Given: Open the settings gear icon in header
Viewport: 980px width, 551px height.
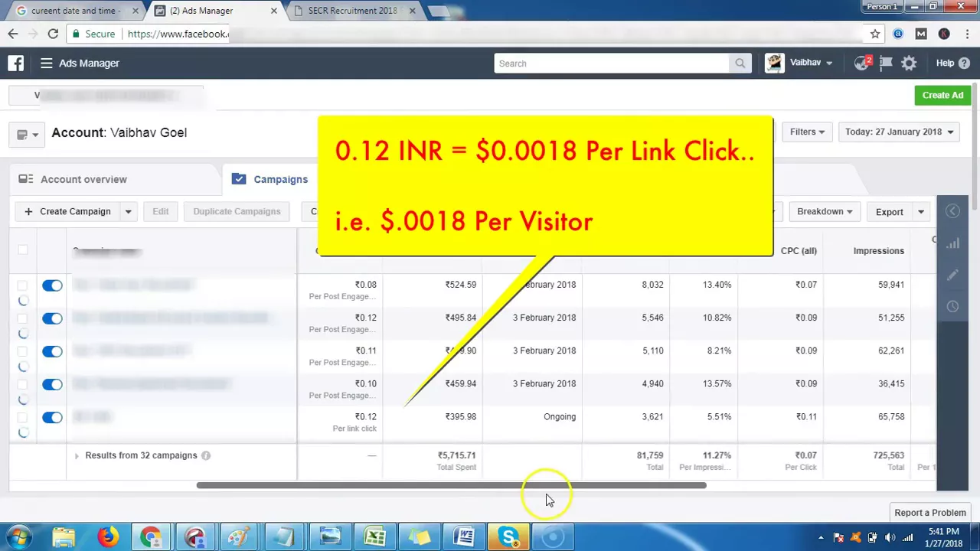Looking at the screenshot, I should point(909,64).
